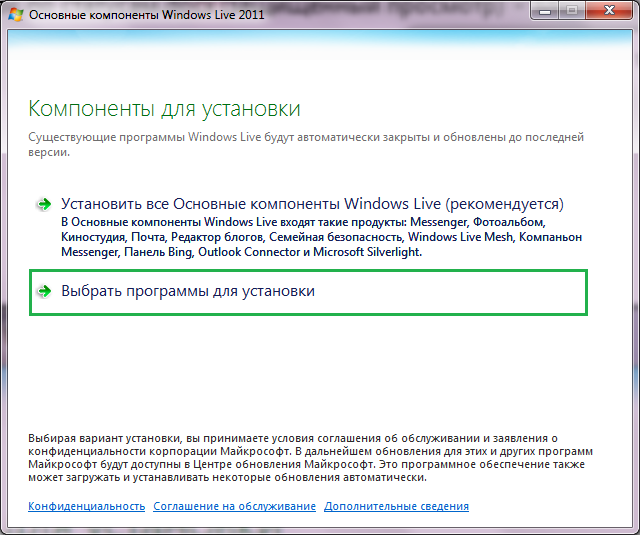
Task: Close the Windows Live 2011 installer
Action: 609,11
